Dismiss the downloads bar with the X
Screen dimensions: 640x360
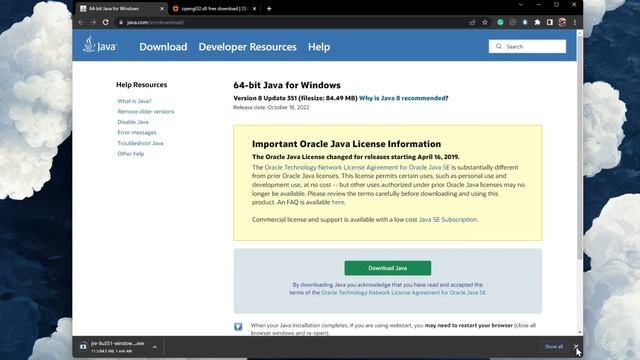point(576,347)
